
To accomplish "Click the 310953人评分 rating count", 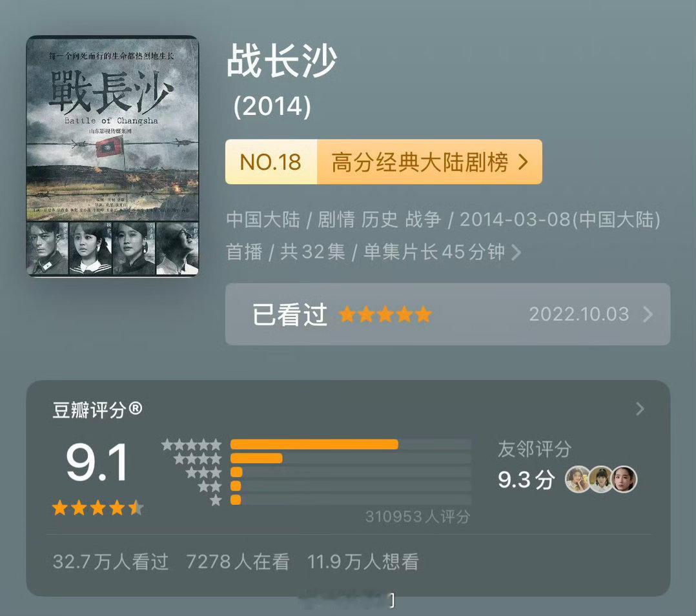I will pos(417,517).
